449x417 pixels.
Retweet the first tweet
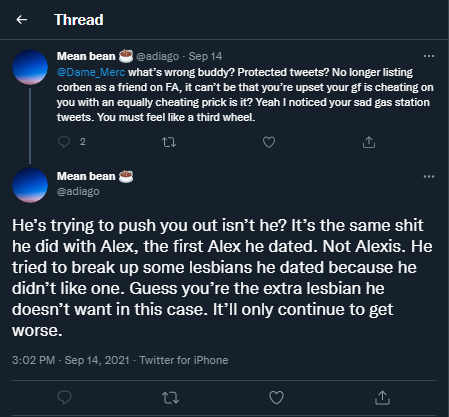[x=169, y=142]
